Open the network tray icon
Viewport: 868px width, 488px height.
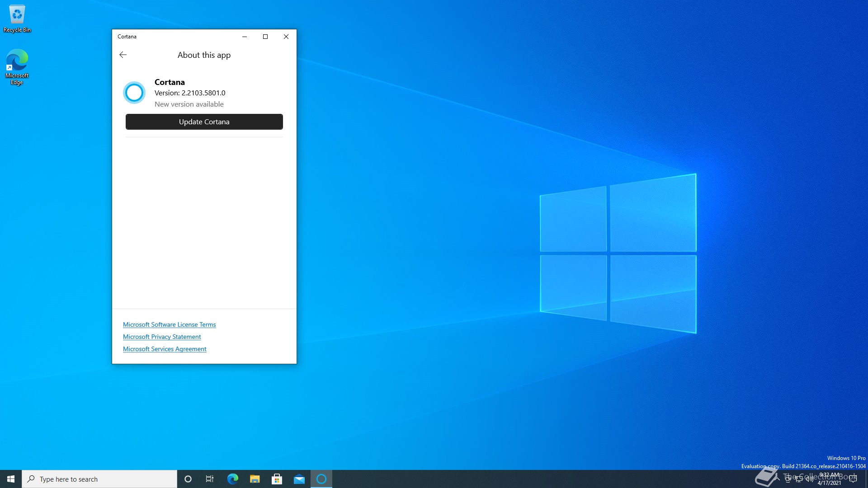tap(799, 479)
